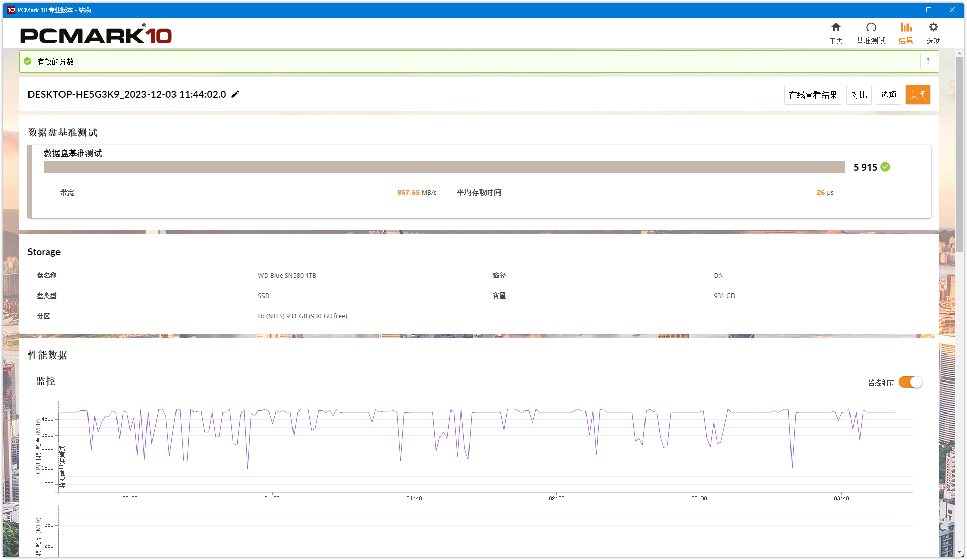
Task: Click the scrollbar down arrow
Action: tap(960, 552)
